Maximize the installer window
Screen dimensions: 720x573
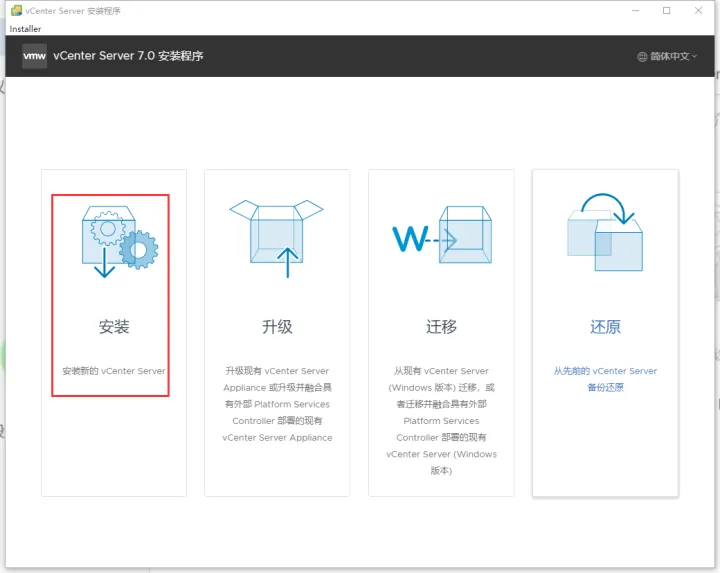coord(667,11)
